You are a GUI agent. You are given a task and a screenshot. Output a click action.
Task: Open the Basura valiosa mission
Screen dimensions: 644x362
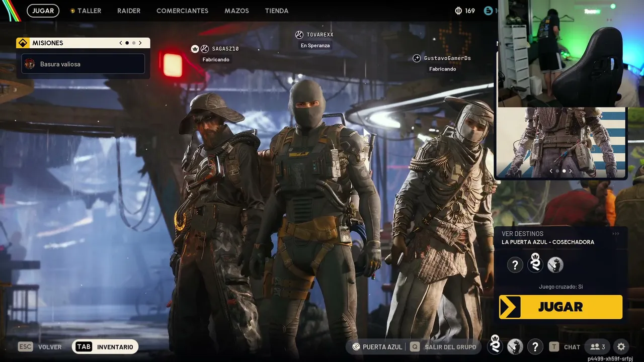83,64
